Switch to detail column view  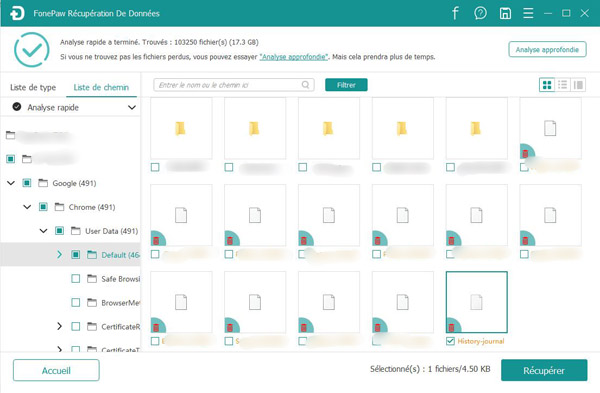point(578,85)
